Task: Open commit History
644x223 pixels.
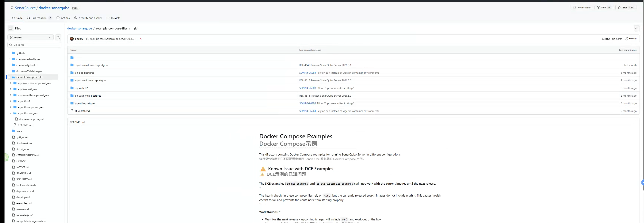Action: tap(631, 38)
